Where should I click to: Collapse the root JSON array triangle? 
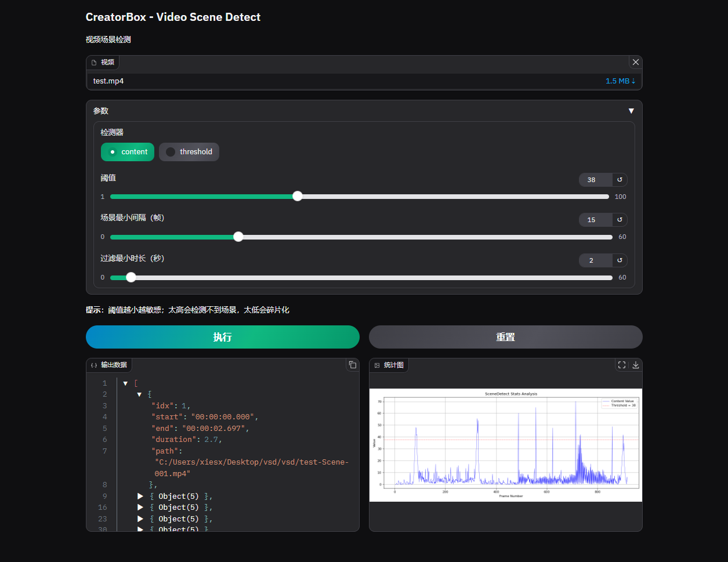tap(125, 383)
